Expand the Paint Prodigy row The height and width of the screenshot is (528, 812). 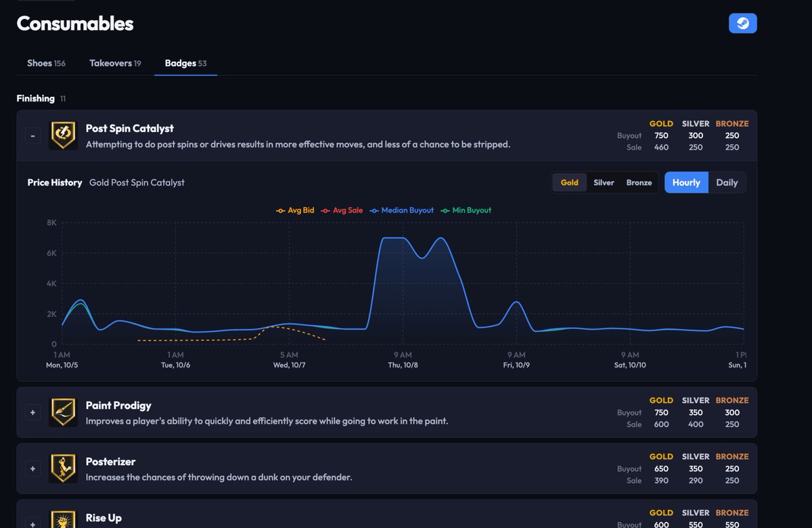pos(32,412)
